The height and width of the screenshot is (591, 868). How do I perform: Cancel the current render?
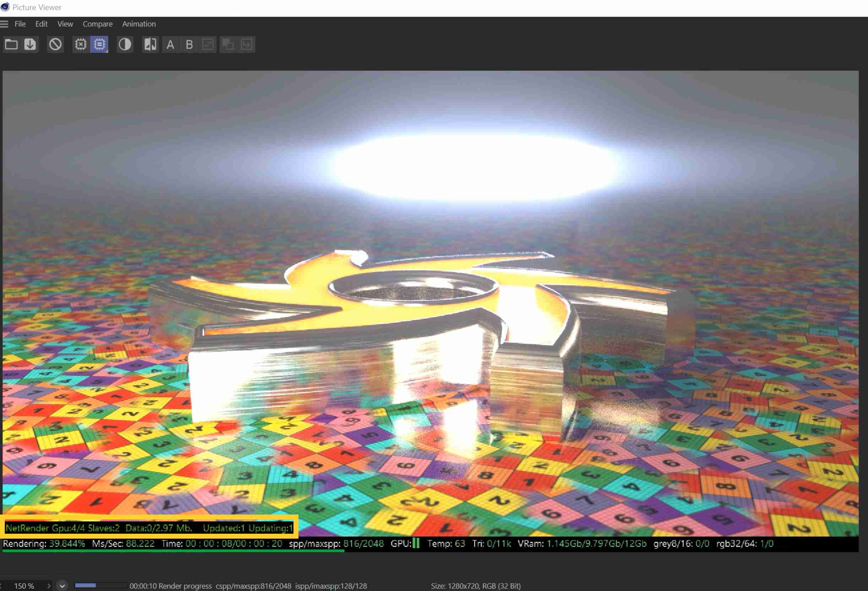[55, 44]
